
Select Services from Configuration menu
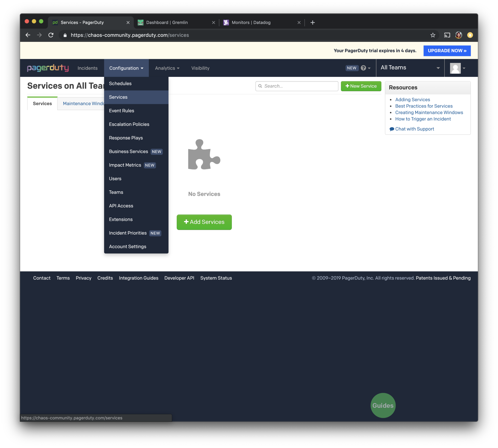coord(136,97)
